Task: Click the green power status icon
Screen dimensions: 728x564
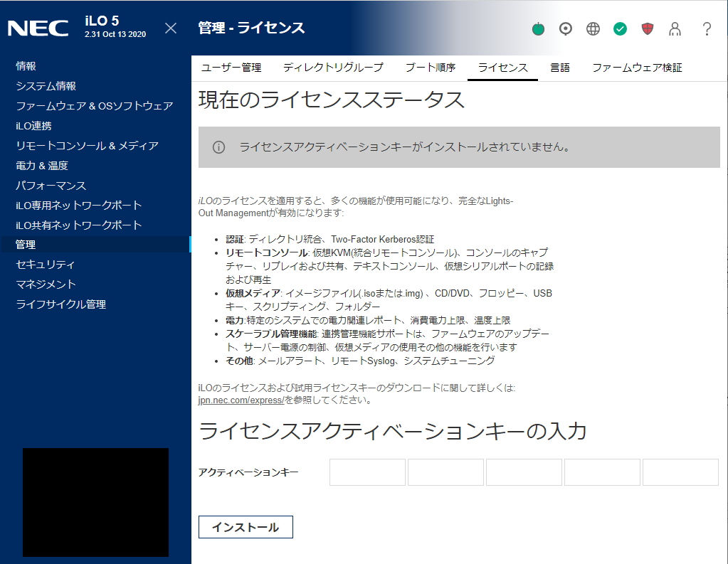Action: 538,28
